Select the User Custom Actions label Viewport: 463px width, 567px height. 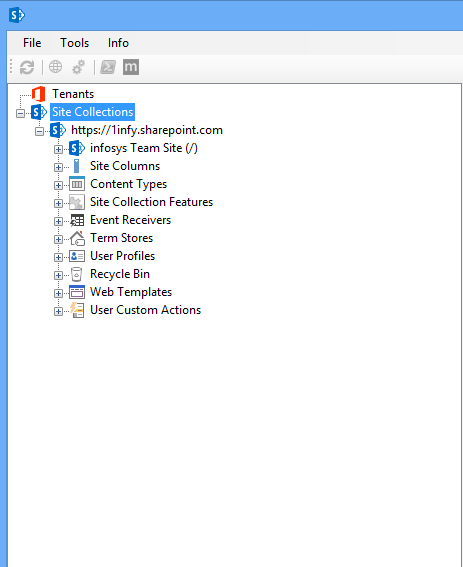pyautogui.click(x=145, y=310)
